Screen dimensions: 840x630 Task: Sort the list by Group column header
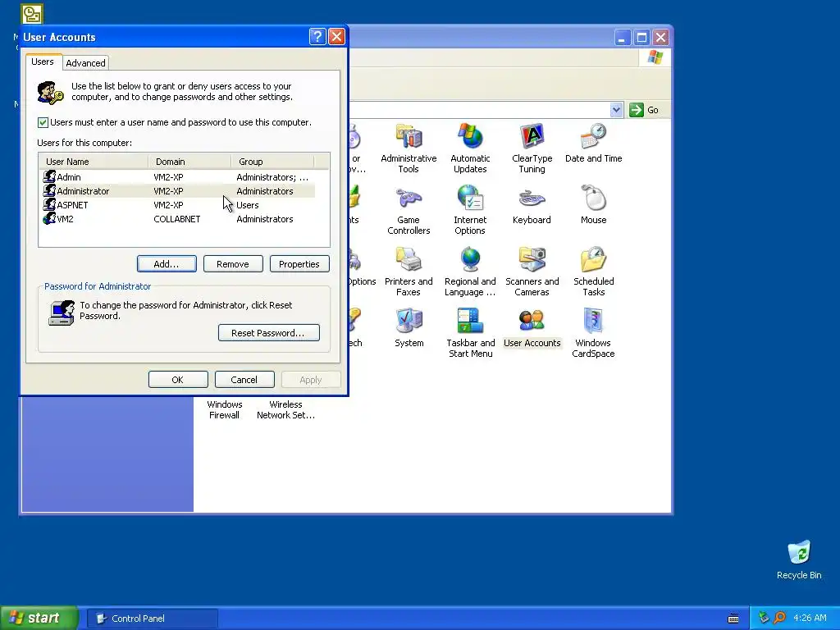coord(272,162)
